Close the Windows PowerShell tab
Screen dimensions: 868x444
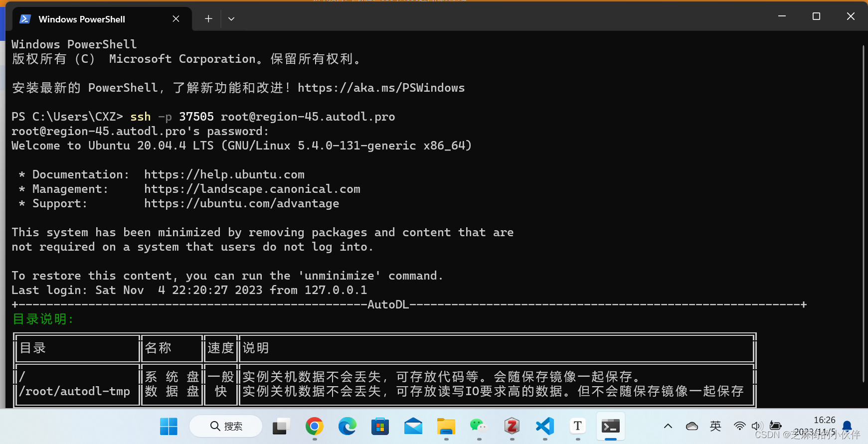176,19
